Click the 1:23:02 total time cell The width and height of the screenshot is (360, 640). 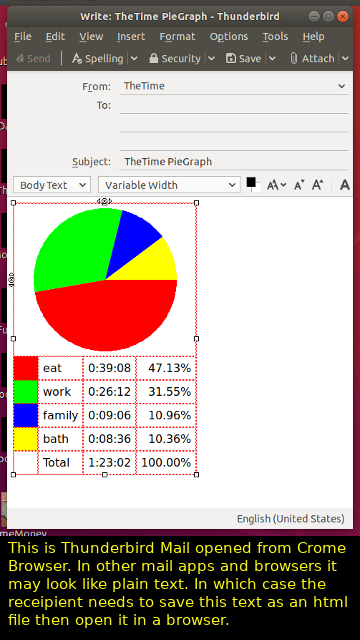(x=109, y=463)
